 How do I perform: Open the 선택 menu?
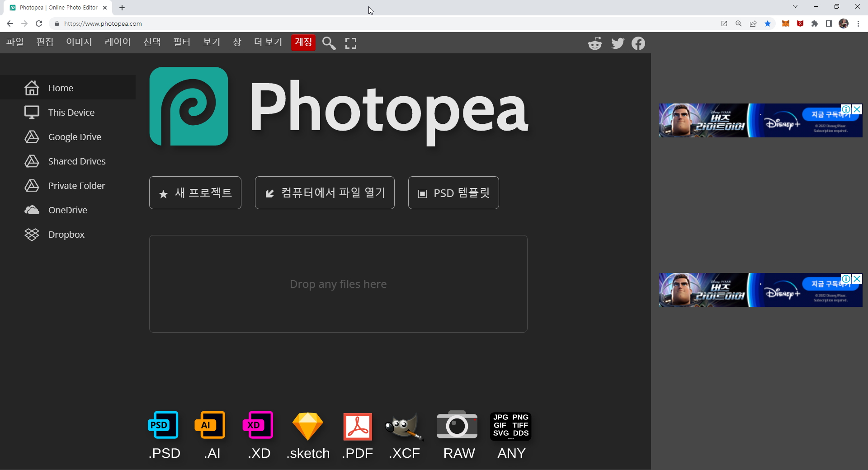point(152,42)
